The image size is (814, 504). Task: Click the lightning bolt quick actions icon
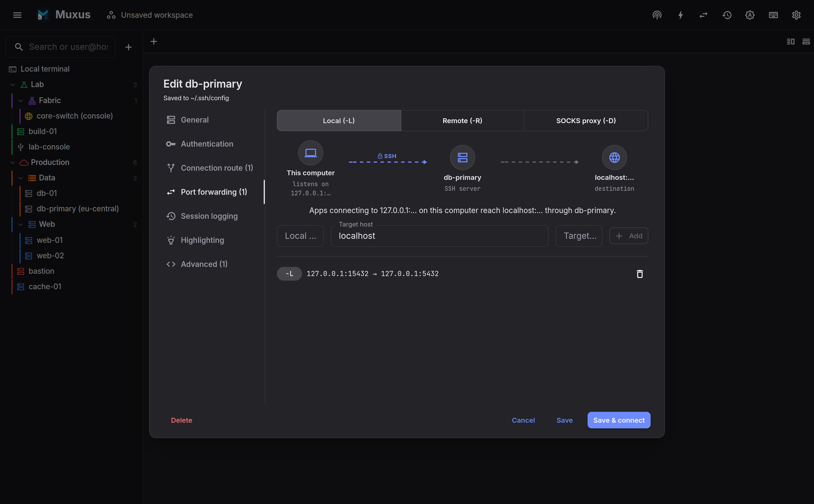(x=680, y=15)
